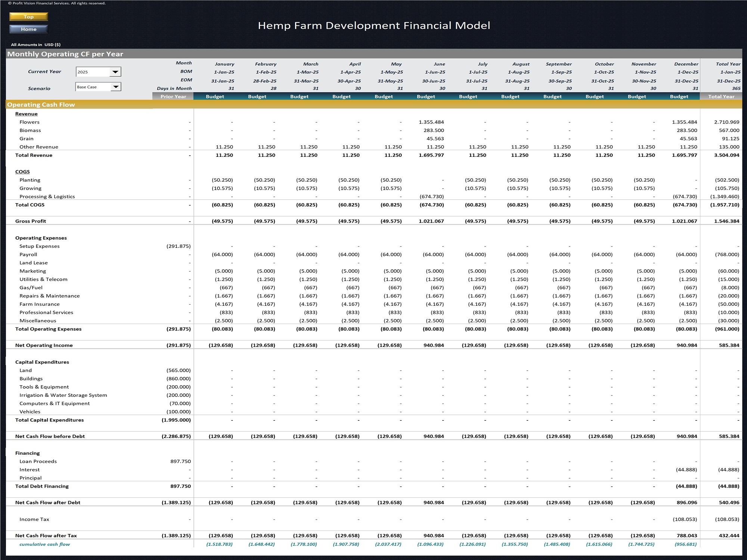Click the Total Year column header
This screenshot has width=747, height=560.
point(721,96)
